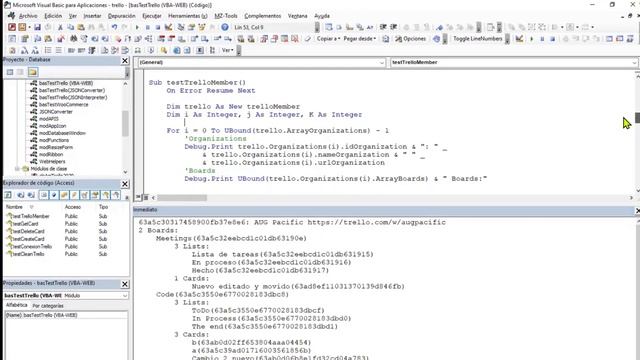
Task: Toggle the Procedure View button below the code pane
Action: 138,198
